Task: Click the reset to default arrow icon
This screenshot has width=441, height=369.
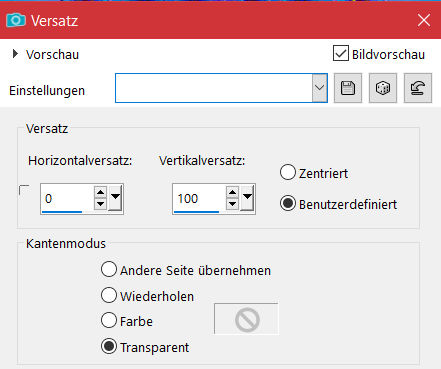Action: coord(418,88)
